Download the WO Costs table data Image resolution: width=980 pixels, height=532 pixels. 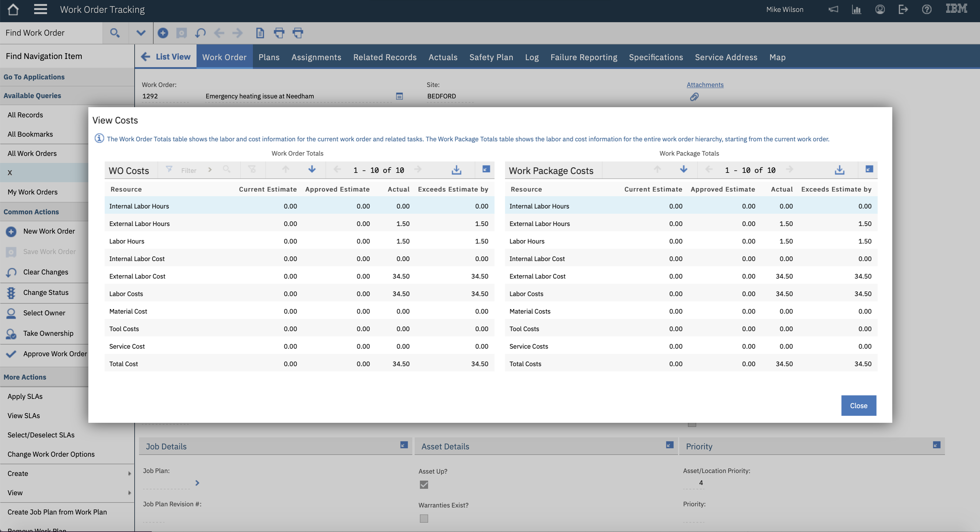tap(456, 170)
